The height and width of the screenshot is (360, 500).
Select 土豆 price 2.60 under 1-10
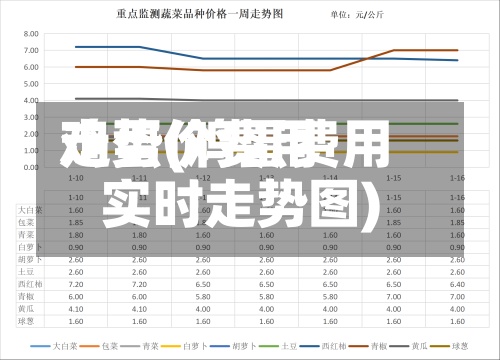click(x=76, y=272)
